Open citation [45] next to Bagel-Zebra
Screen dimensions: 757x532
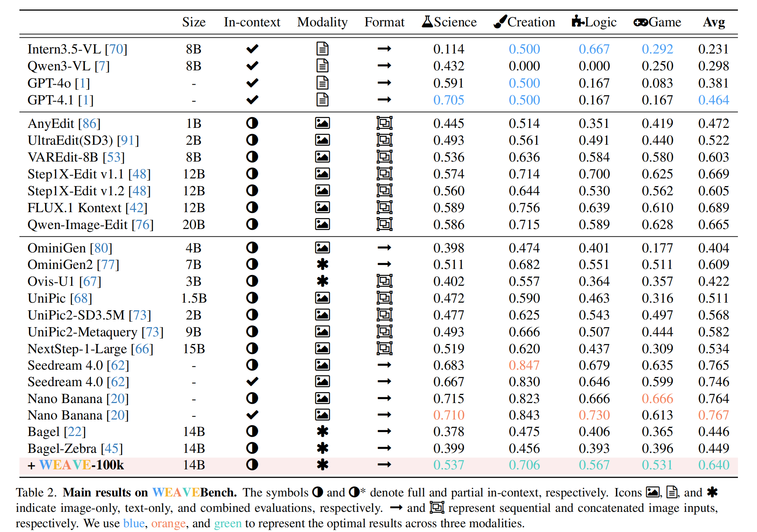(112, 448)
